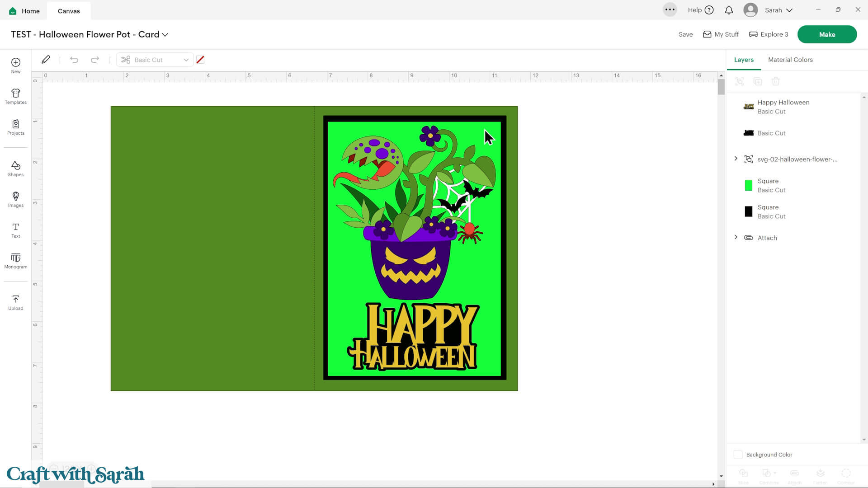Screen dimensions: 868x488
Task: Open the Monogram tool
Action: 16,261
